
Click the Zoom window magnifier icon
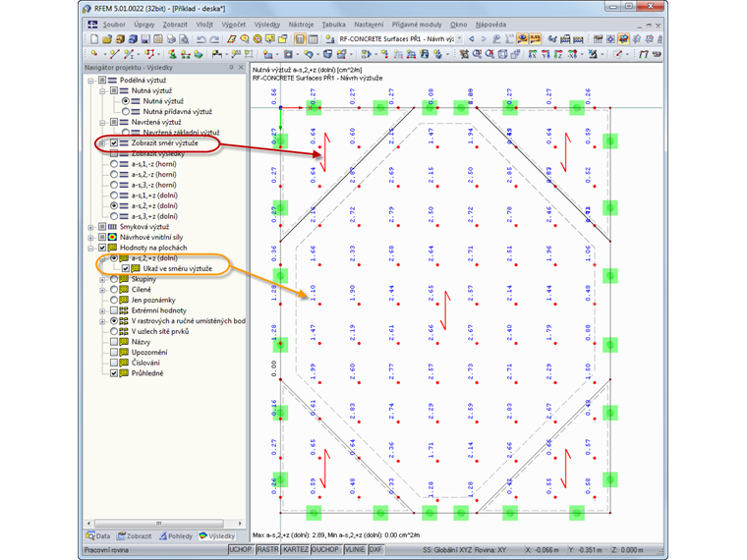tap(477, 54)
